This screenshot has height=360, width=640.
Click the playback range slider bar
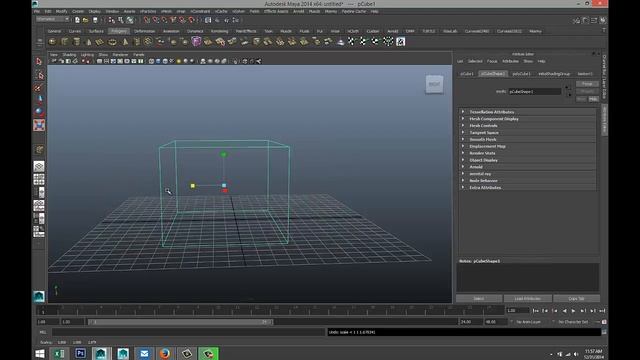180,322
